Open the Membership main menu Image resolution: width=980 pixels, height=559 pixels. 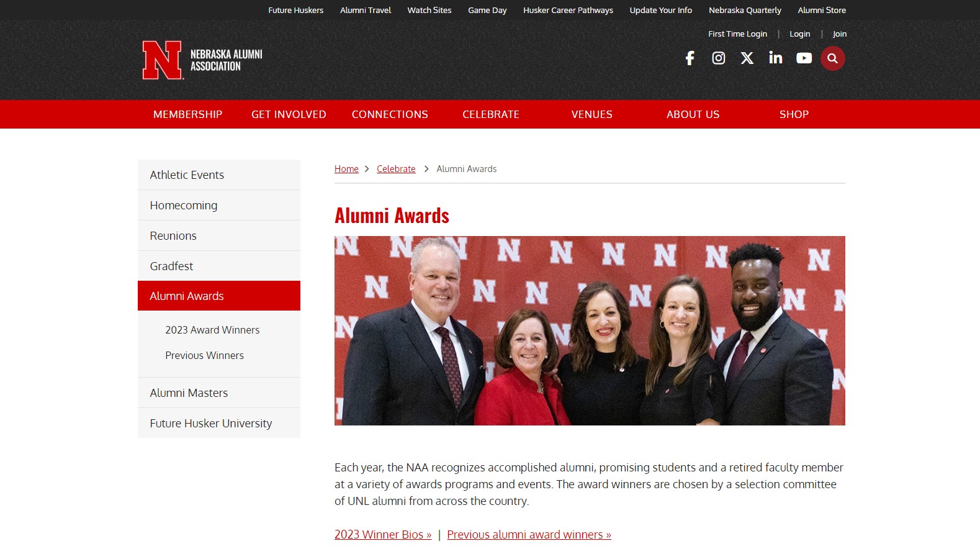[187, 114]
